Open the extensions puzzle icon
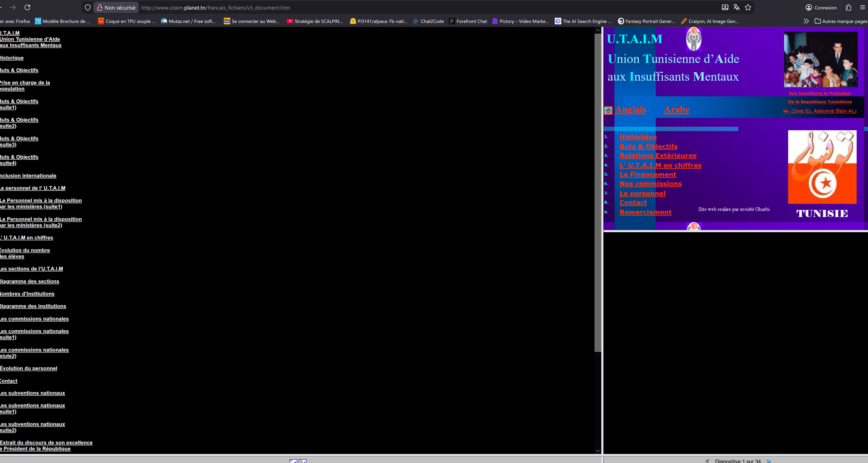 click(x=849, y=7)
